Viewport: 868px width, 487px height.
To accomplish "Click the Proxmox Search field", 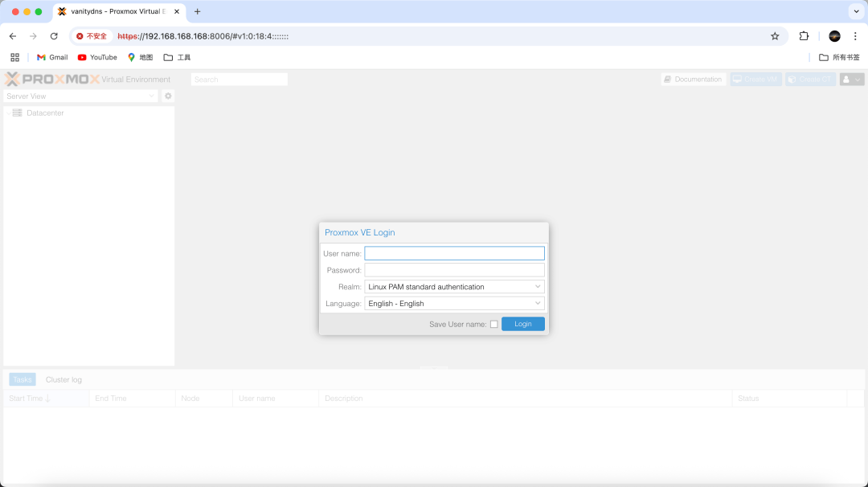I will 240,79.
